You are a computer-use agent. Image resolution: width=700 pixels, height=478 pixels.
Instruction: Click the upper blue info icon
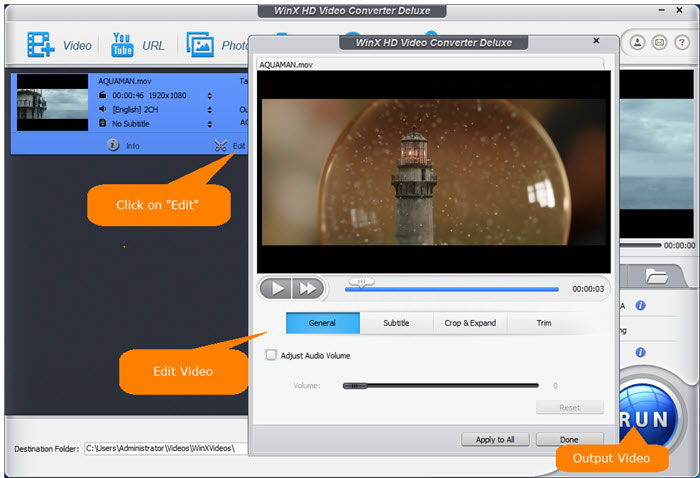point(640,306)
